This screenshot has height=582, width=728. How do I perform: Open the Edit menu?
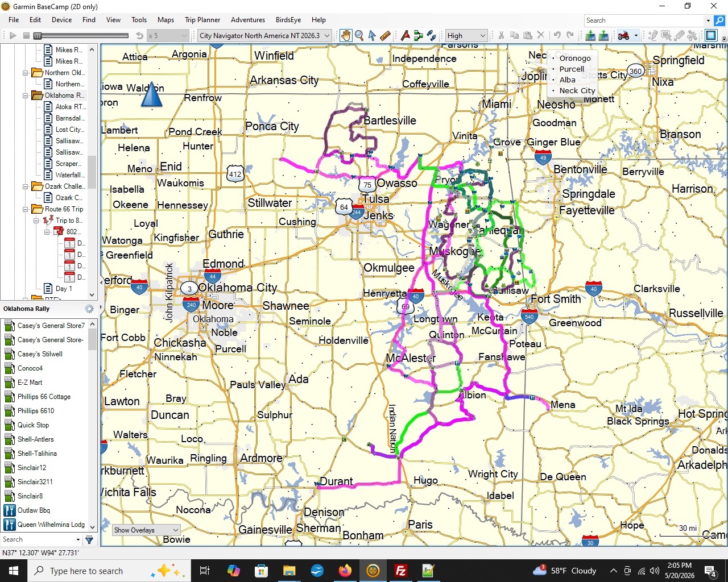35,19
